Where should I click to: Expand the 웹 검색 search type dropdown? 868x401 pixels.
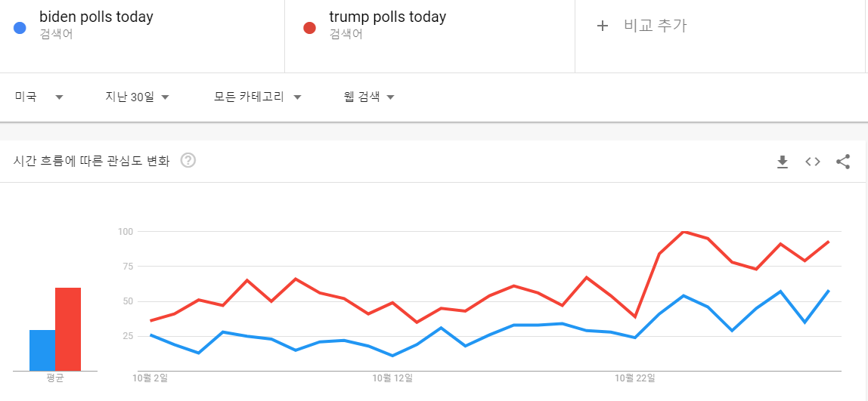[x=369, y=97]
